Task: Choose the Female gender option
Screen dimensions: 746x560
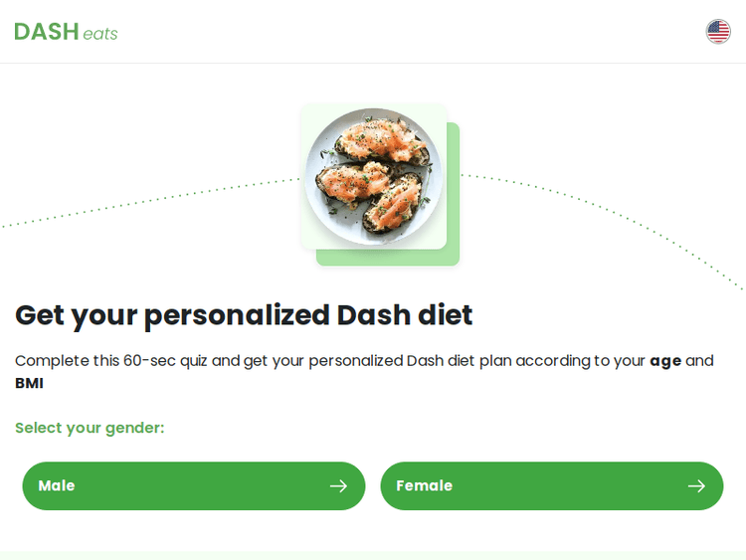Action: pyautogui.click(x=551, y=486)
